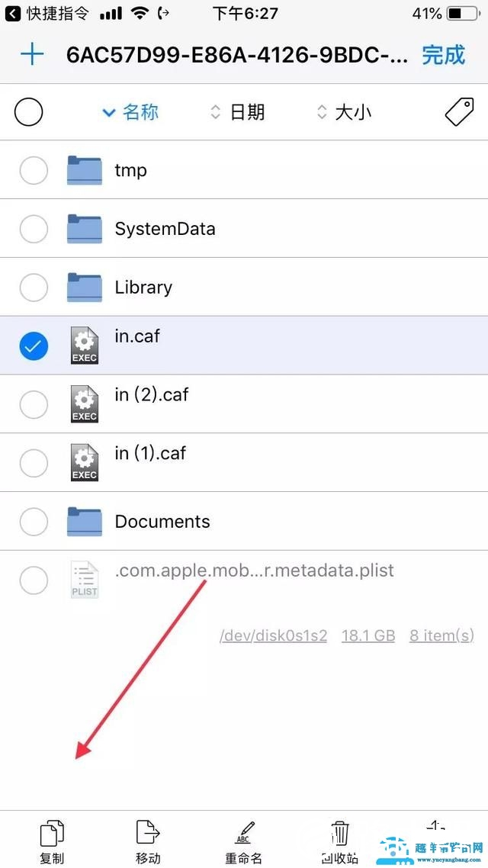The image size is (488, 868).
Task: Tap the tmp folder icon
Action: (84, 170)
